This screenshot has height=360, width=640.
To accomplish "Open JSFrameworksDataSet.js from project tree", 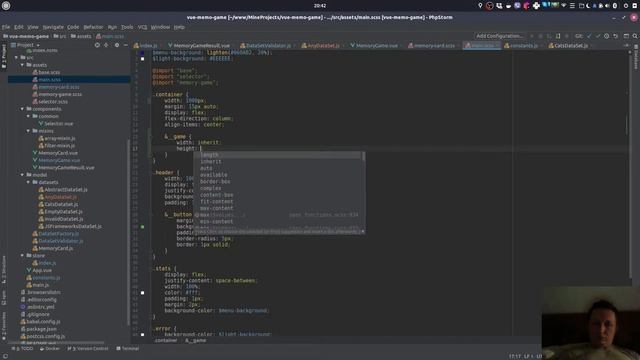I will (x=70, y=226).
